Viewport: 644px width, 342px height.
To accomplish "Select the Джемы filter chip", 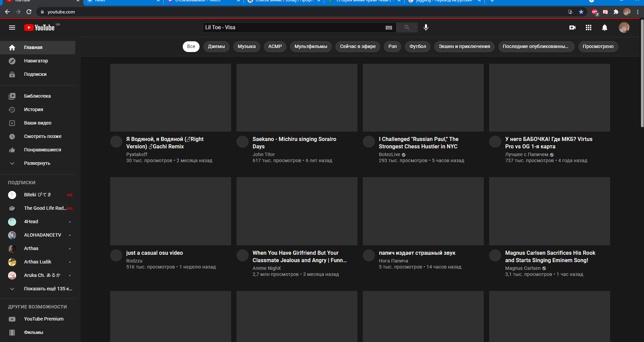I will (216, 46).
